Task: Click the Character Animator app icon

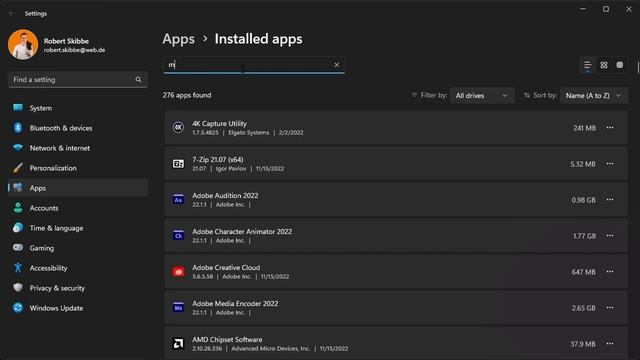Action: (178, 236)
